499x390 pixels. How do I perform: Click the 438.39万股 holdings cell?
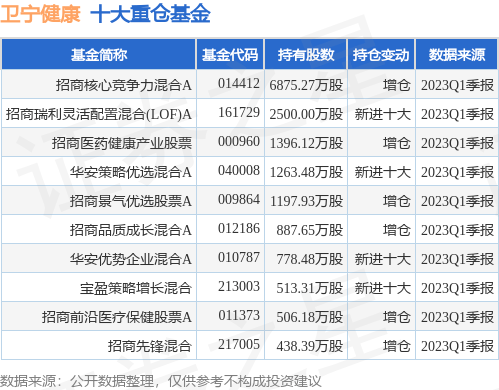point(309,346)
